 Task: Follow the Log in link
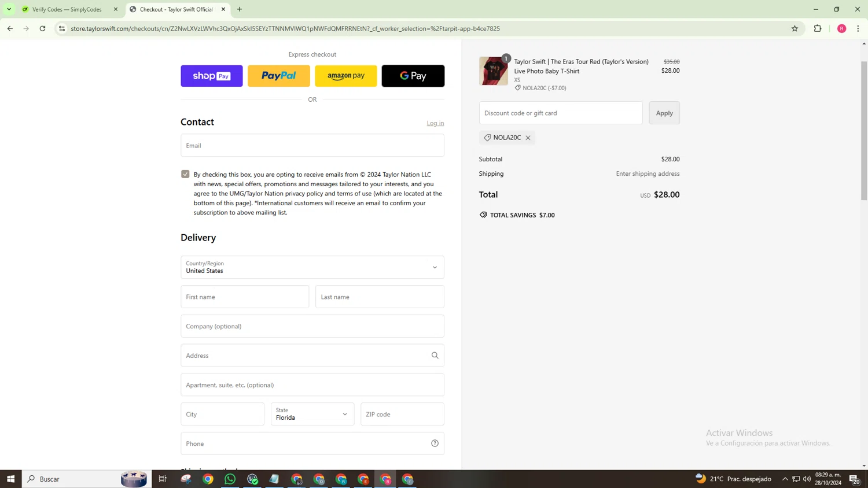435,123
